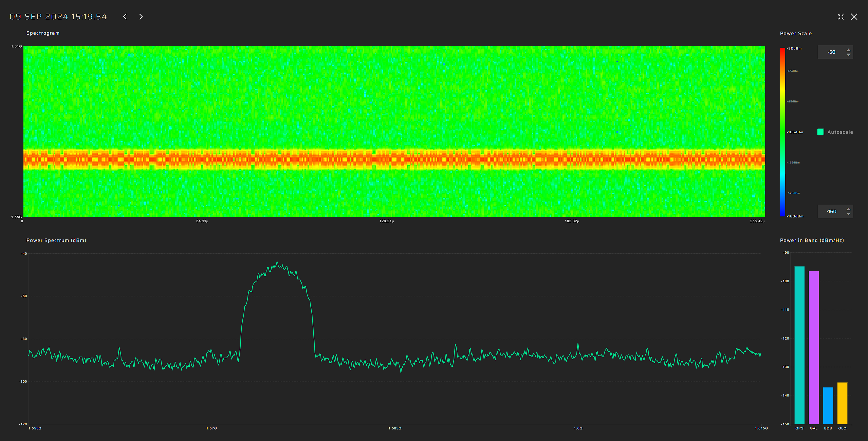Screen dimensions: 868x441
Task: Navigate to the next capture using right chevron
Action: click(141, 16)
